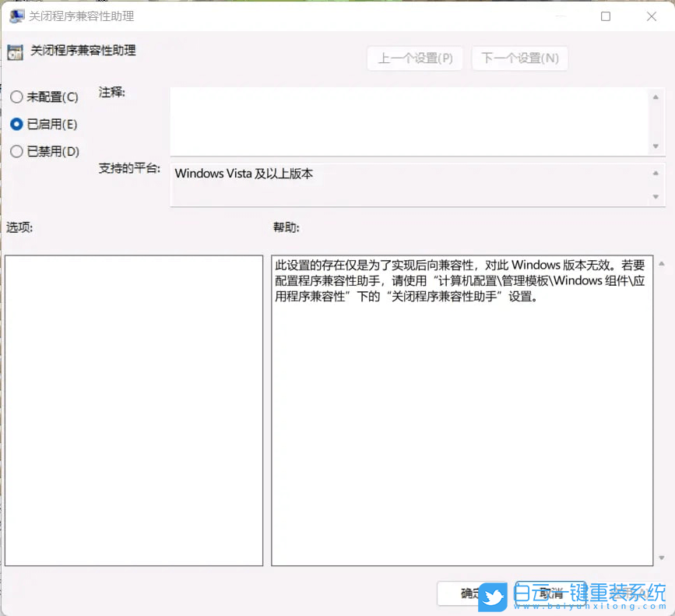Select the 已禁用 radio button

16,151
